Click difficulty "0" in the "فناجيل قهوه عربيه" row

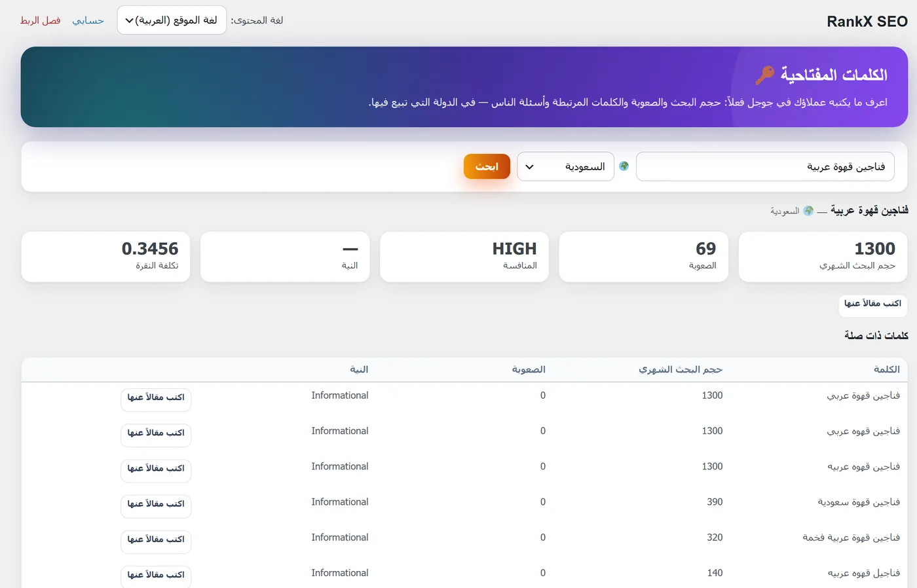(543, 573)
